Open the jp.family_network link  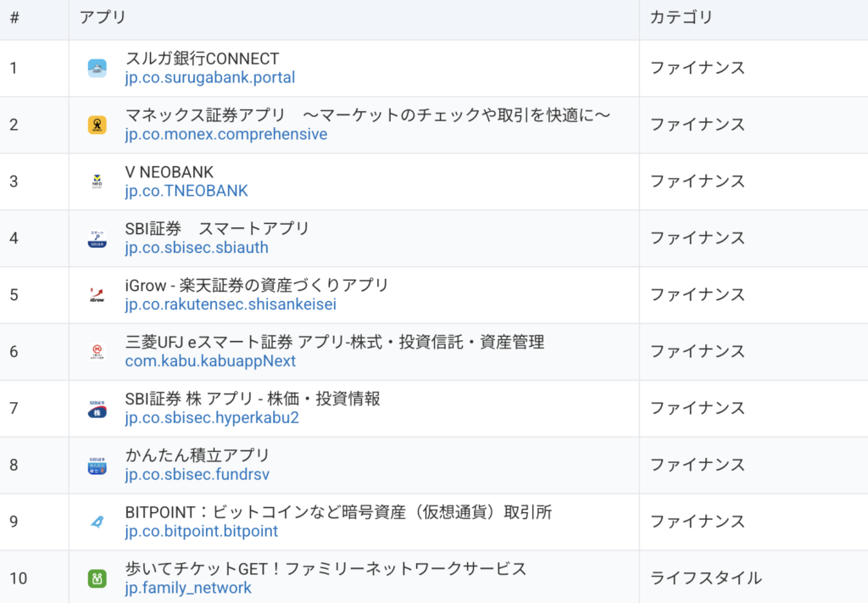point(188,589)
